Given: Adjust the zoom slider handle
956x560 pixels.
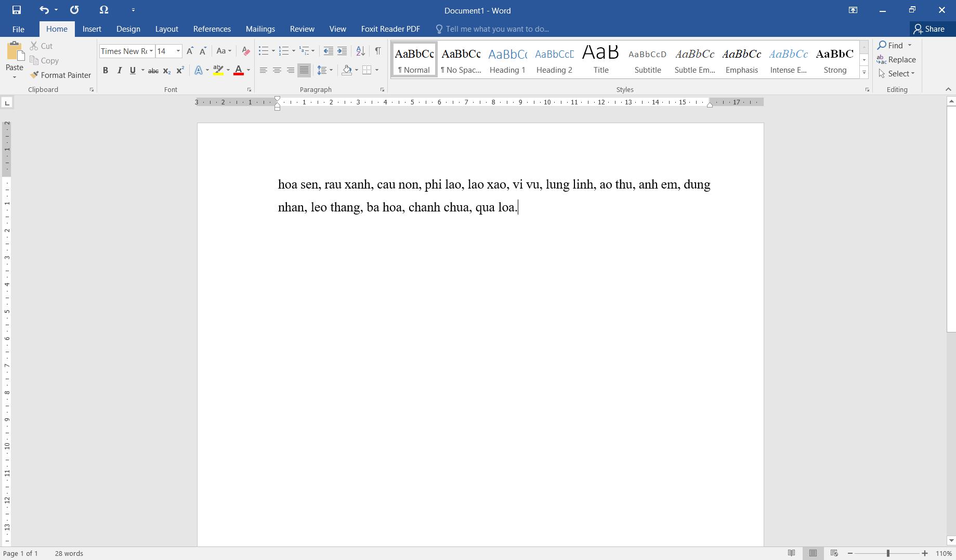Looking at the screenshot, I should click(888, 553).
